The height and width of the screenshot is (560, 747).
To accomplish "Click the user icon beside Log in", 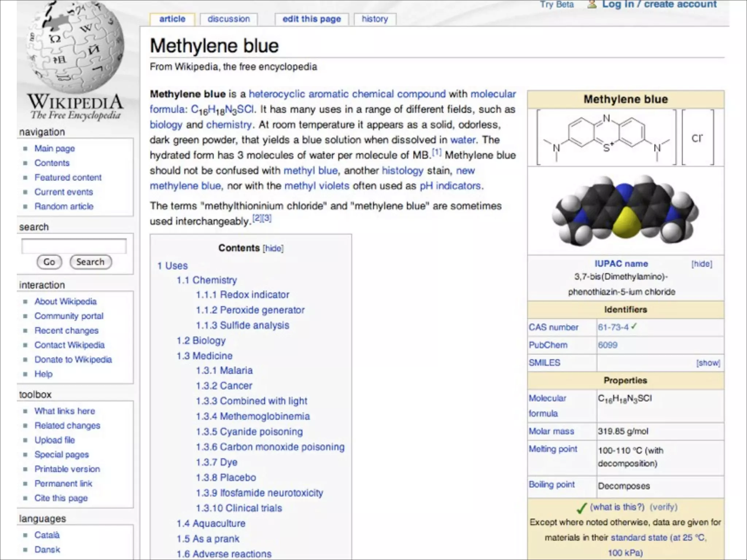I will 592,4.
